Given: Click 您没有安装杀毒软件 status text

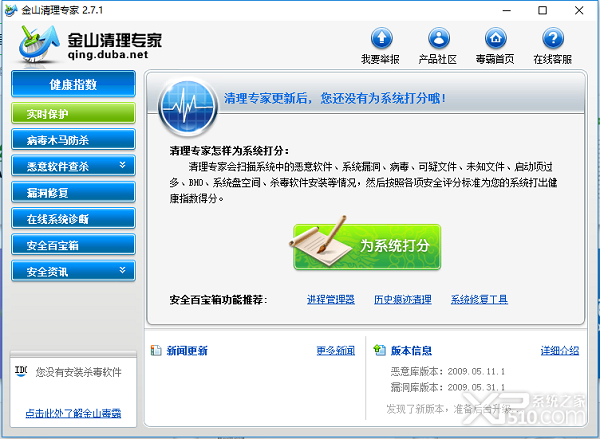Looking at the screenshot, I should [78, 372].
